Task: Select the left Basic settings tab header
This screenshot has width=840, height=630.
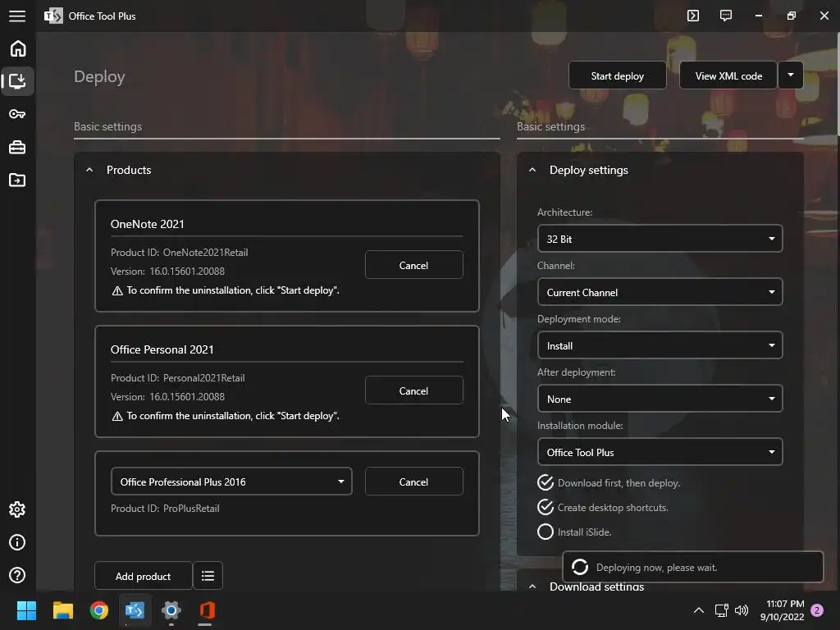Action: point(107,126)
